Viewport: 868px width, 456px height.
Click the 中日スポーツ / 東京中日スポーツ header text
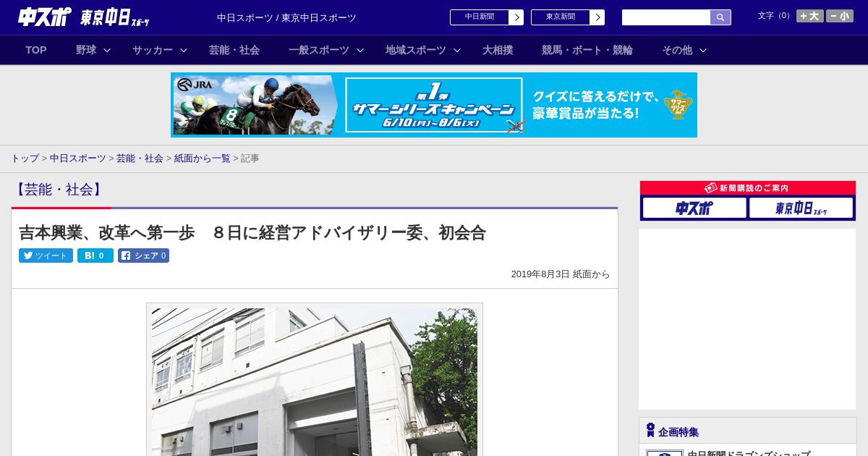(x=286, y=18)
